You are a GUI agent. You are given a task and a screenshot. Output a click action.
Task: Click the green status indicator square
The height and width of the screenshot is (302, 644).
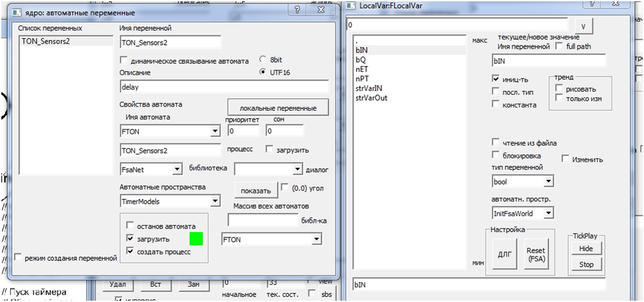[x=196, y=239]
